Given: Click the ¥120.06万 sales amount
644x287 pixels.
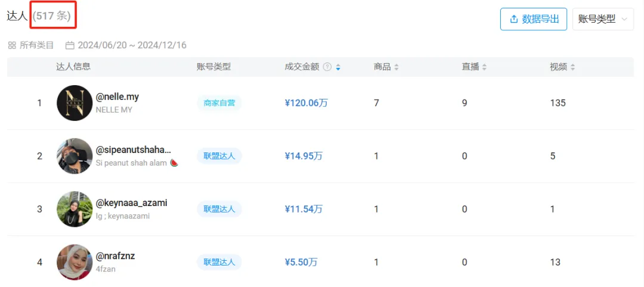Looking at the screenshot, I should click(306, 103).
